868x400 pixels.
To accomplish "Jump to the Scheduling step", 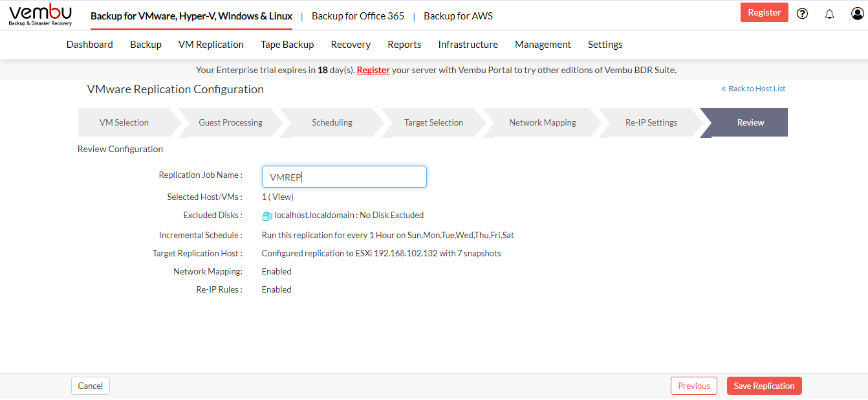I will [332, 122].
